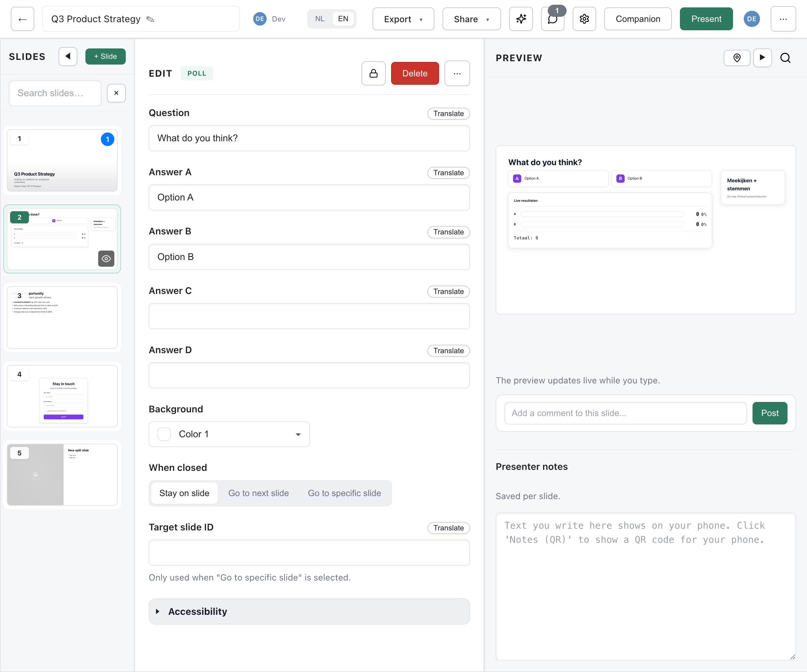Select slide 5 New split slide thumbnail

[x=62, y=475]
